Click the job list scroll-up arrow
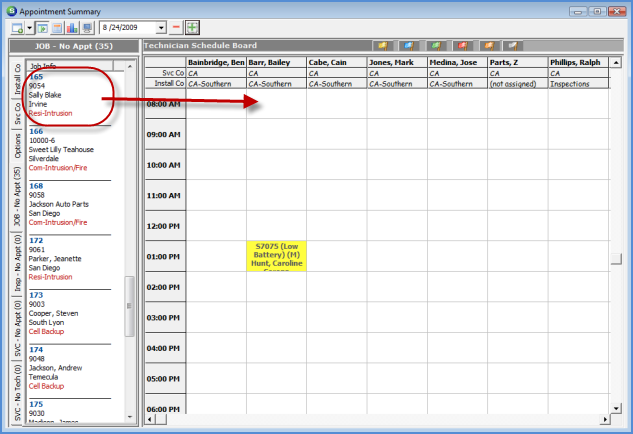 130,66
